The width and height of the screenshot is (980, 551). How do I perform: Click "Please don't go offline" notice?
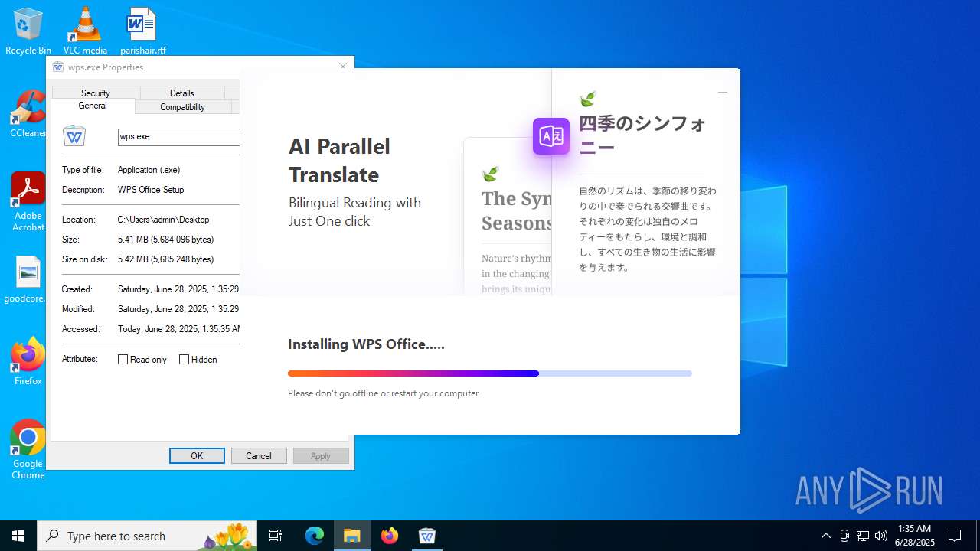tap(383, 393)
